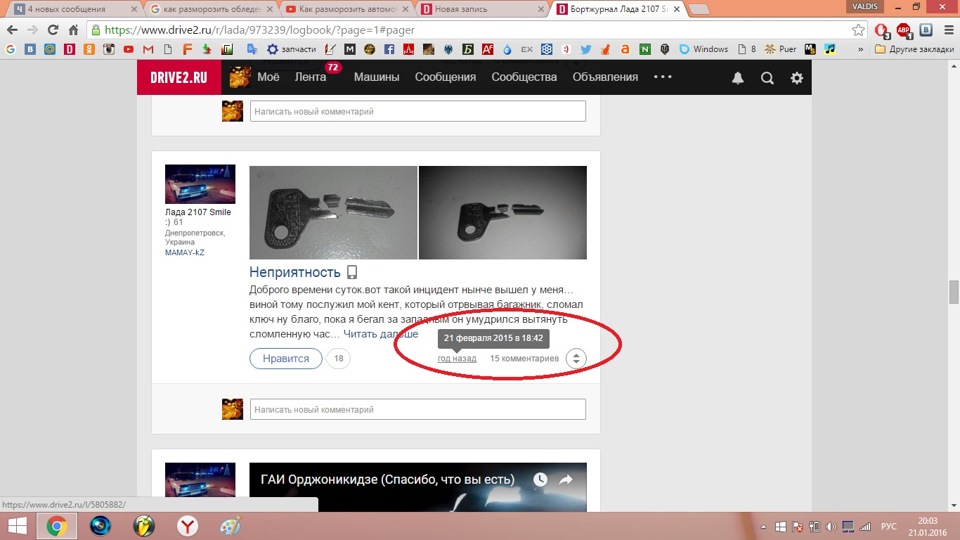Show hidden system tray icons
960x540 pixels.
[x=763, y=527]
